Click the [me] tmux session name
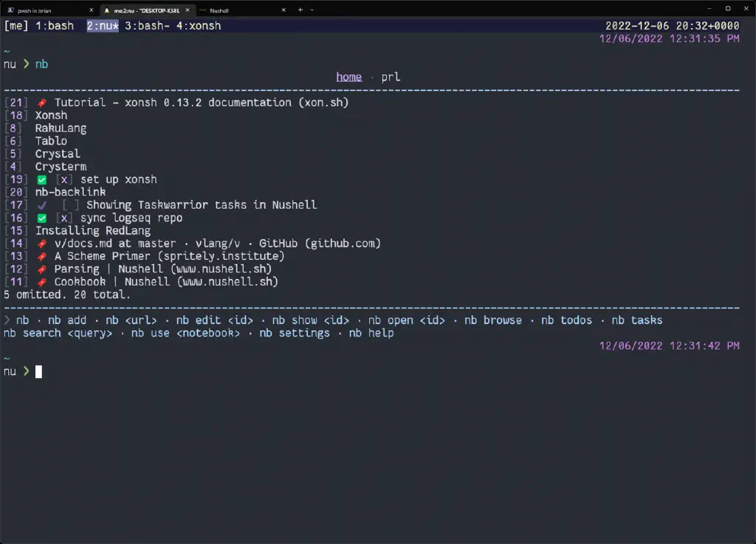Image resolution: width=756 pixels, height=544 pixels. pos(16,26)
